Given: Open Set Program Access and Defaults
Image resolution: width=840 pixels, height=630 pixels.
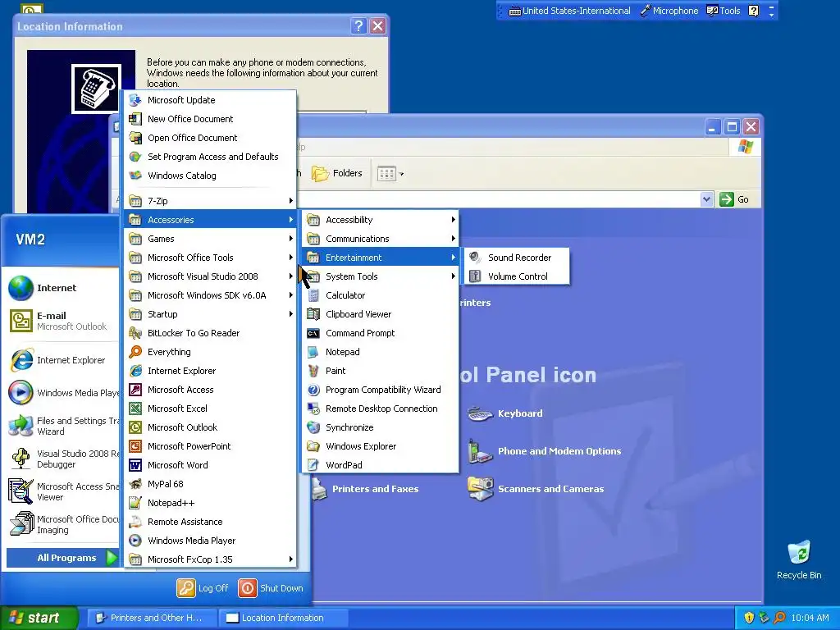Looking at the screenshot, I should tap(210, 157).
